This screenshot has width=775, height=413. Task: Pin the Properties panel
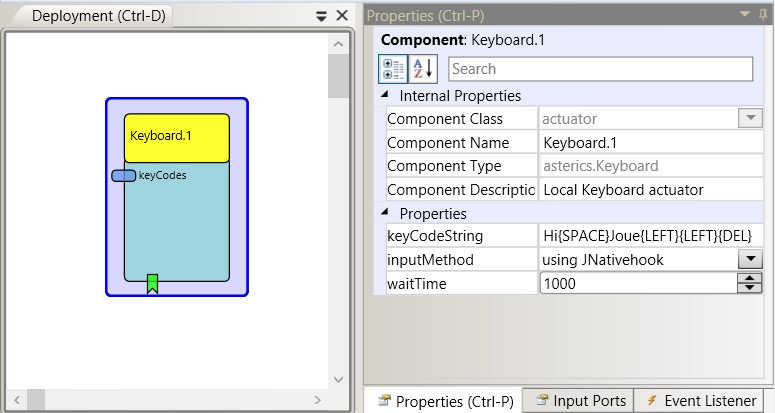(x=763, y=15)
